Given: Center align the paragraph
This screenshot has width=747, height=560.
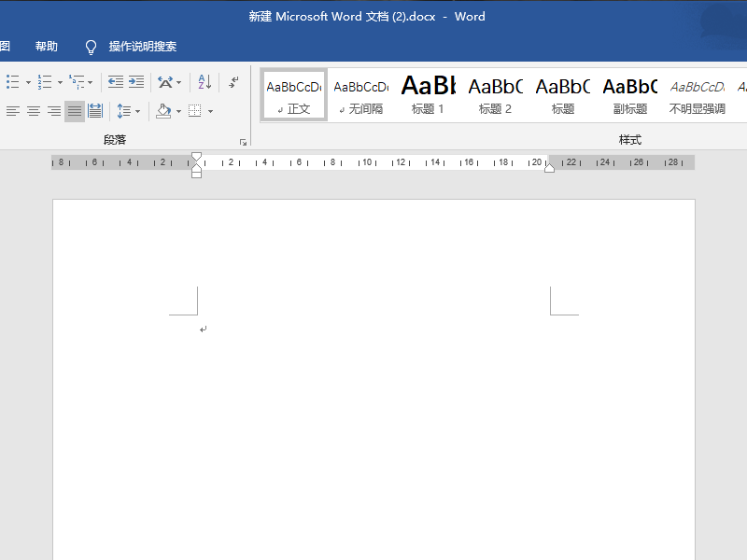Looking at the screenshot, I should click(34, 111).
